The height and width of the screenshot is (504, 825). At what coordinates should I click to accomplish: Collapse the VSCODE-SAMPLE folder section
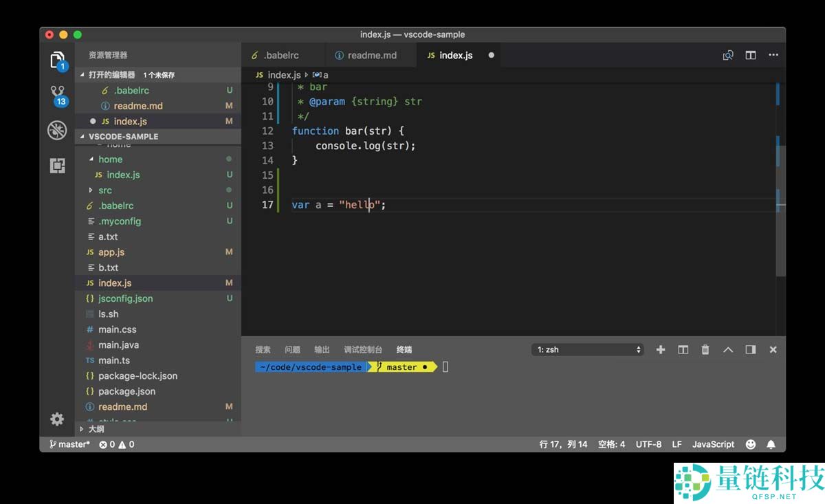tap(158, 136)
